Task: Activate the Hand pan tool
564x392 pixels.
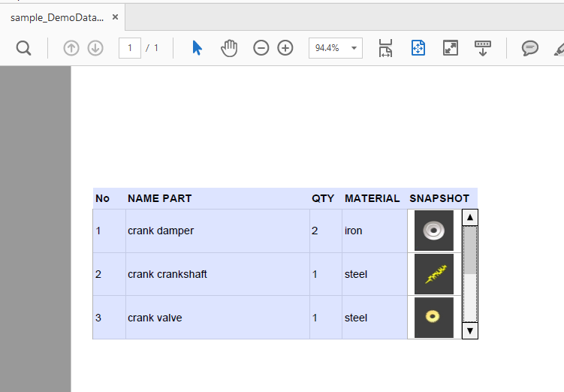Action: (229, 48)
